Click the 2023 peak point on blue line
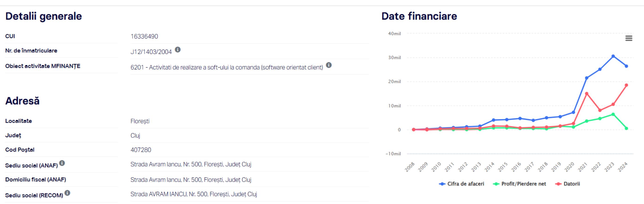 613,56
